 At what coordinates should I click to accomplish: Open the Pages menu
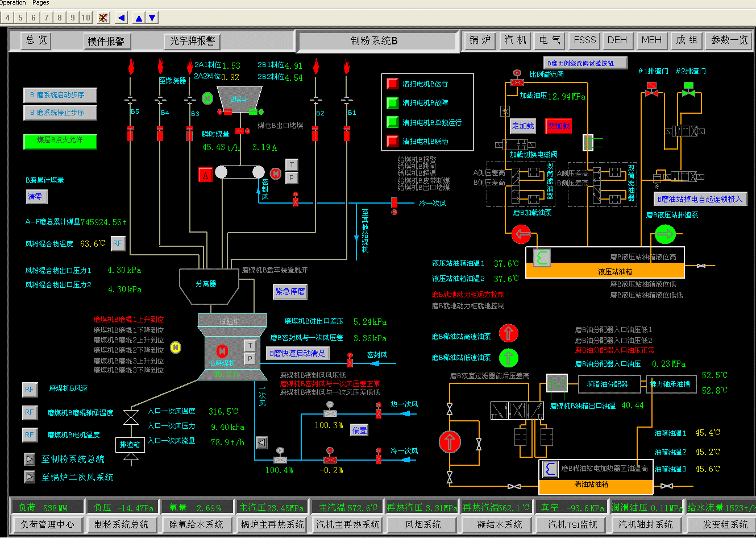[40, 3]
